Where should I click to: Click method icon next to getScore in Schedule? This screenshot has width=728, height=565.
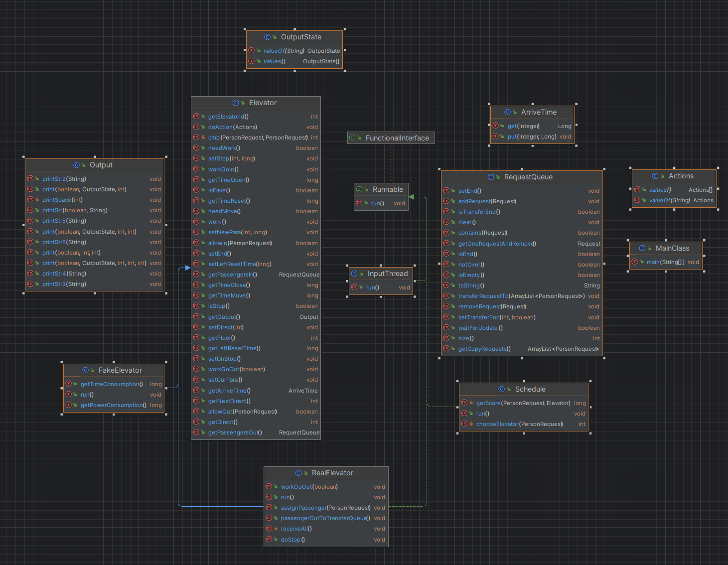(x=464, y=403)
